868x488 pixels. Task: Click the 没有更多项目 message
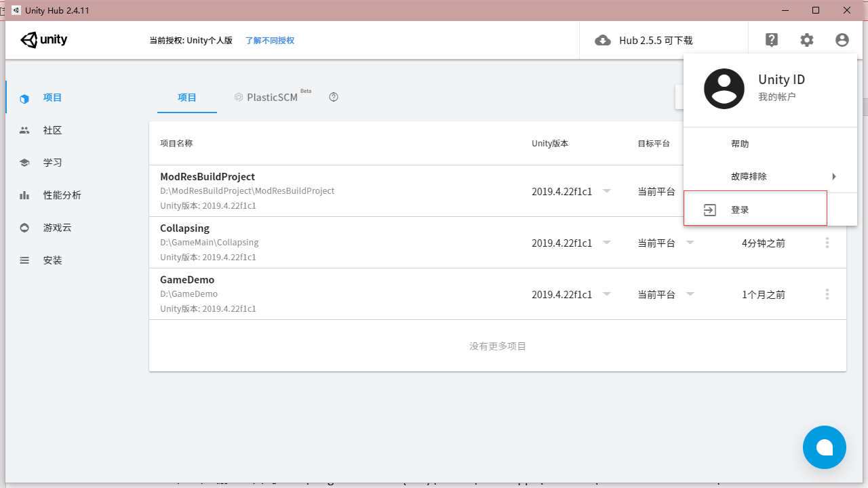coord(498,346)
